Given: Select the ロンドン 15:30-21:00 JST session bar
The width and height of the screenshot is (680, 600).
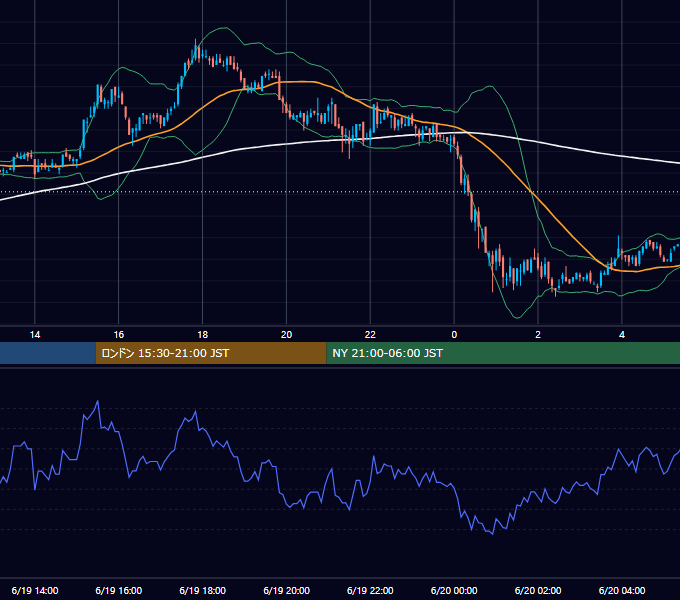Looking at the screenshot, I should point(211,353).
